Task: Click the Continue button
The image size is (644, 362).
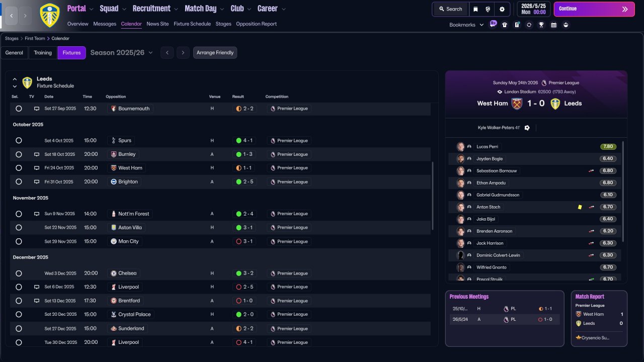Action: 594,9
